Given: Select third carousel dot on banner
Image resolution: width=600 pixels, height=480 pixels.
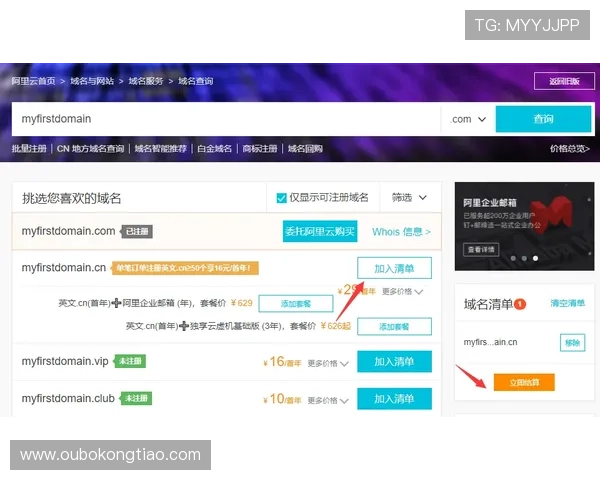Looking at the screenshot, I should 535,258.
